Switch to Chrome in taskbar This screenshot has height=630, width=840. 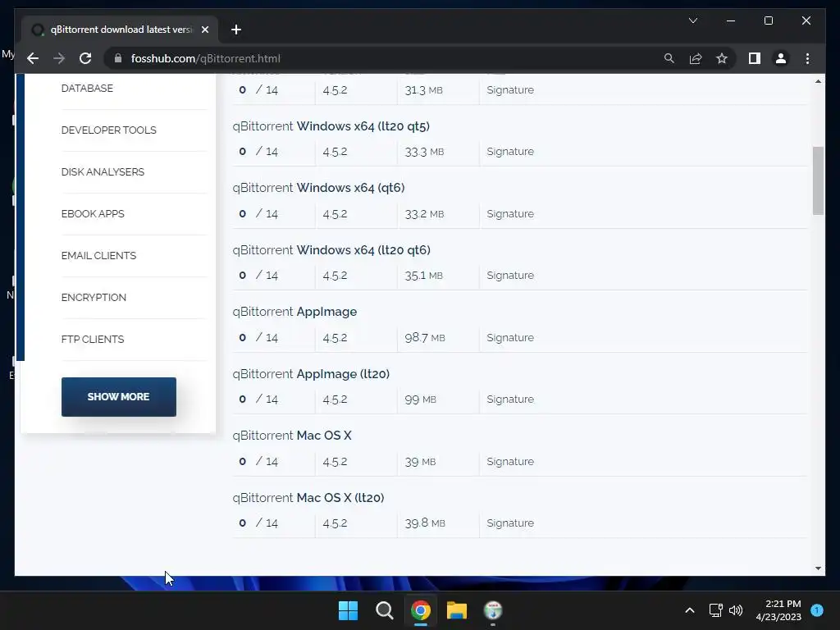pyautogui.click(x=421, y=610)
